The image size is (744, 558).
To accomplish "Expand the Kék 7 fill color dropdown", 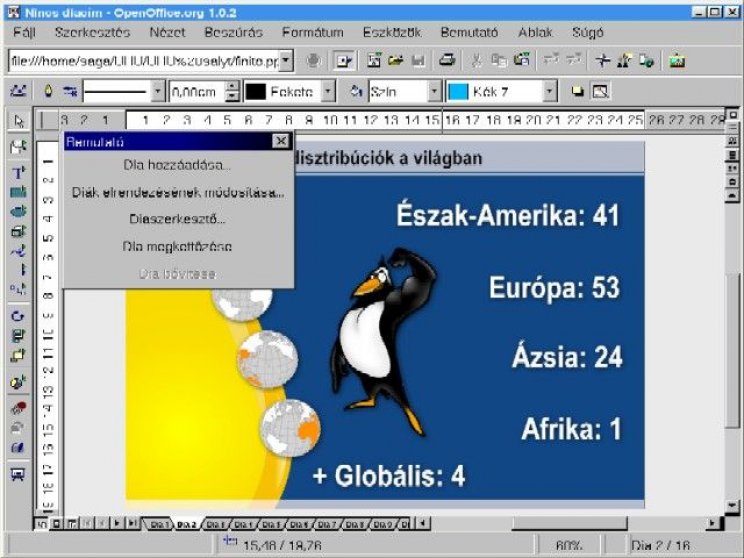I will coord(549,91).
